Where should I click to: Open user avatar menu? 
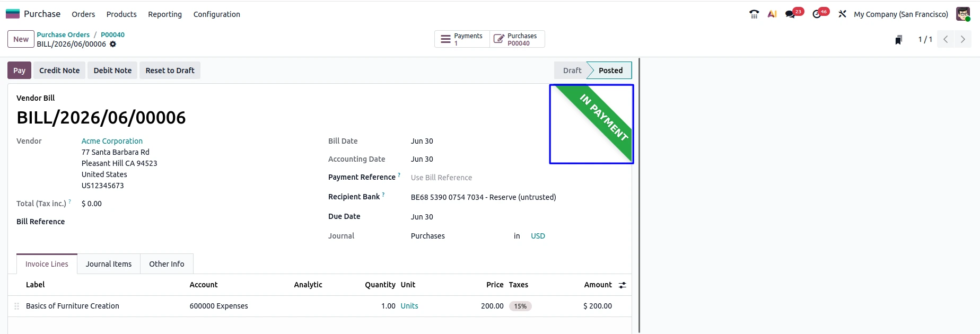click(963, 14)
